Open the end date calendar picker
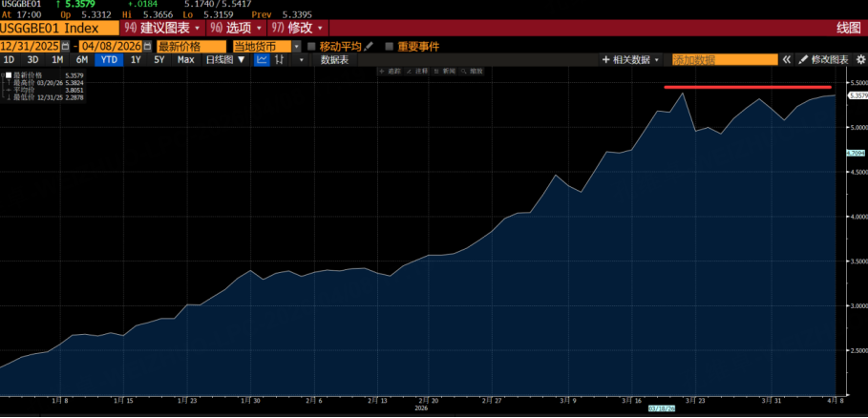Viewport: 868px width, 418px height. pos(147,47)
